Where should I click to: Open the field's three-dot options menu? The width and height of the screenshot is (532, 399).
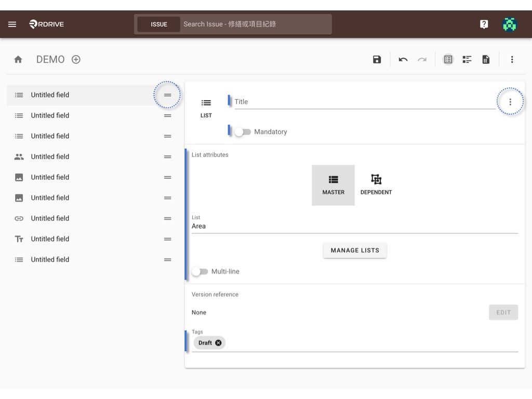[510, 102]
